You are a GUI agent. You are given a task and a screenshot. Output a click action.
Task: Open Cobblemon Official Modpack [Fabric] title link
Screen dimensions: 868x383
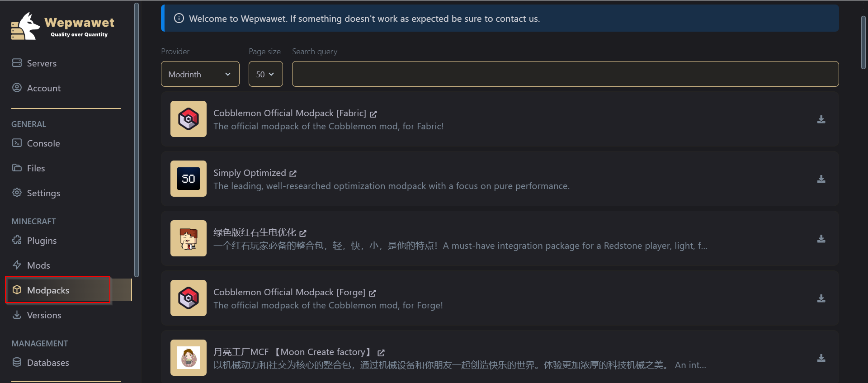pyautogui.click(x=290, y=113)
